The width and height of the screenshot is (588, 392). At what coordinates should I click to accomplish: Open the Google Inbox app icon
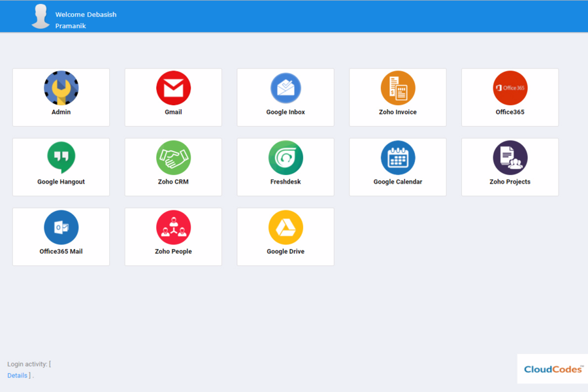point(286,88)
